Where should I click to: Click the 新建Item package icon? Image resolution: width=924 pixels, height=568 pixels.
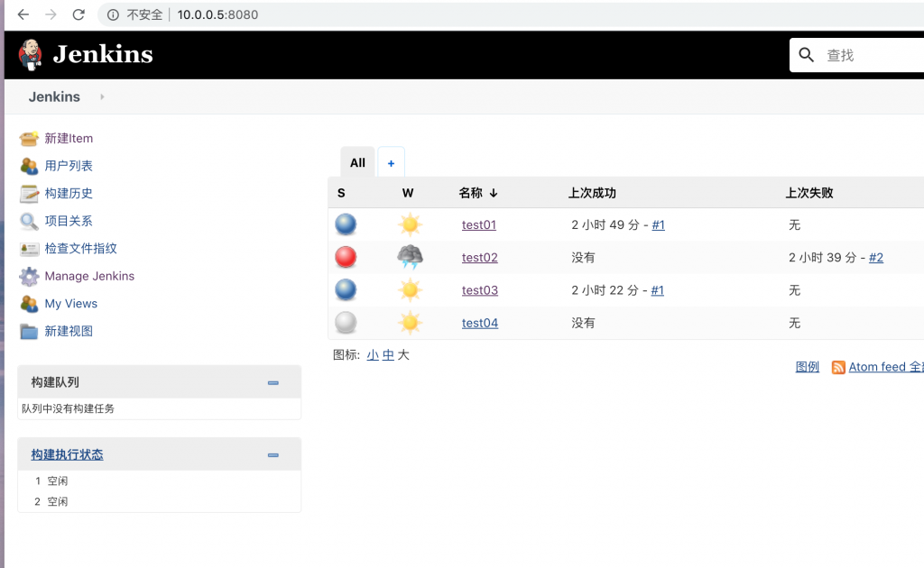28,138
